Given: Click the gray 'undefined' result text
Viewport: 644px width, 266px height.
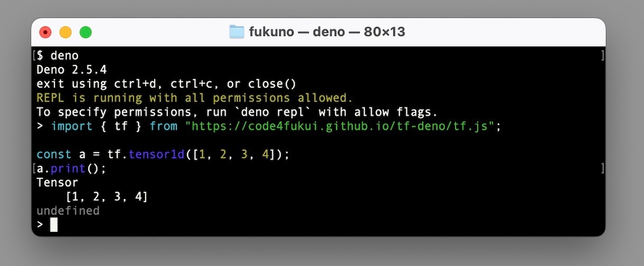Looking at the screenshot, I should click(x=68, y=211).
